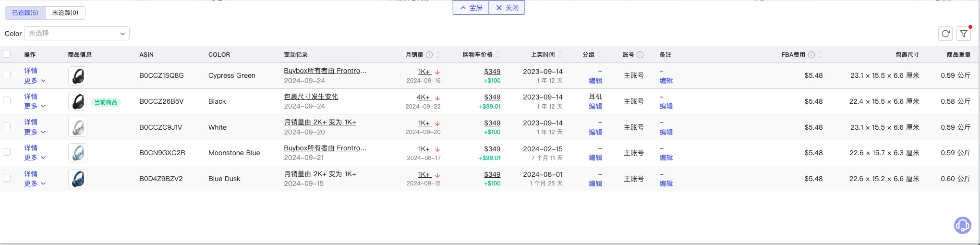980x245 pixels.
Task: Click the 4K+ monthly sales value
Action: point(424,97)
